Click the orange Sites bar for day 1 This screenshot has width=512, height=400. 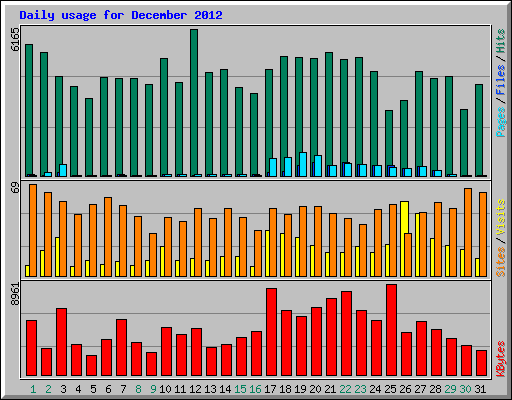pyautogui.click(x=33, y=230)
